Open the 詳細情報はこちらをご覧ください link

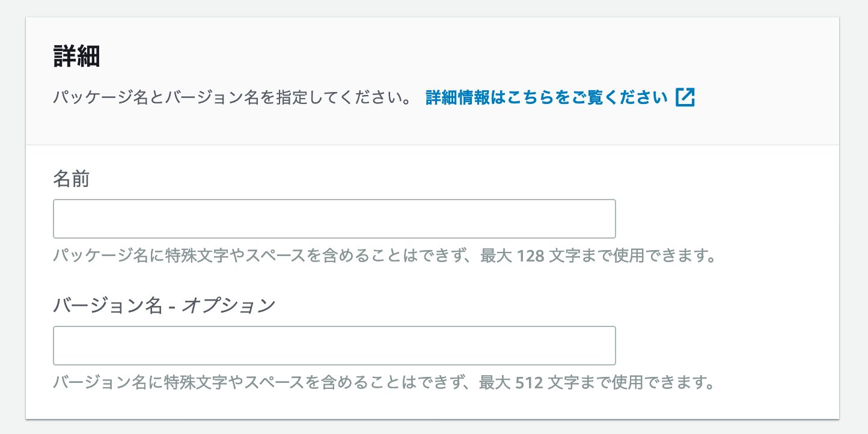coord(560,97)
